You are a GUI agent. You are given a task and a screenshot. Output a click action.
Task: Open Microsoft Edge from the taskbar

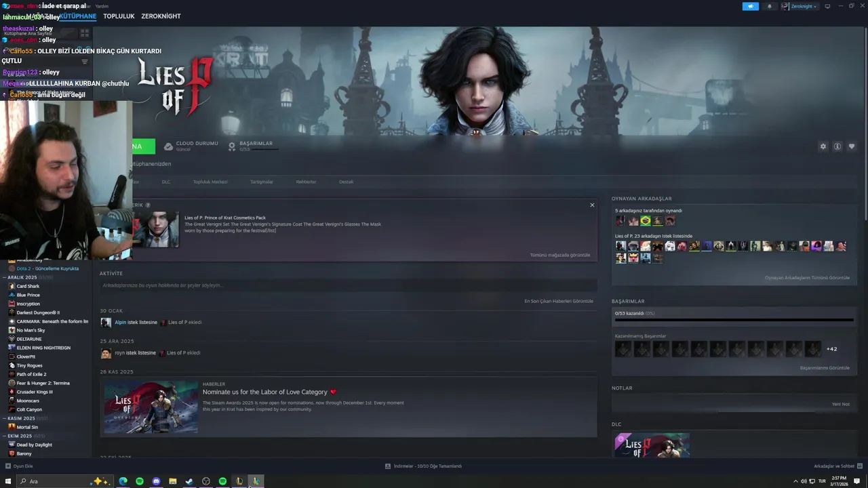[123, 481]
